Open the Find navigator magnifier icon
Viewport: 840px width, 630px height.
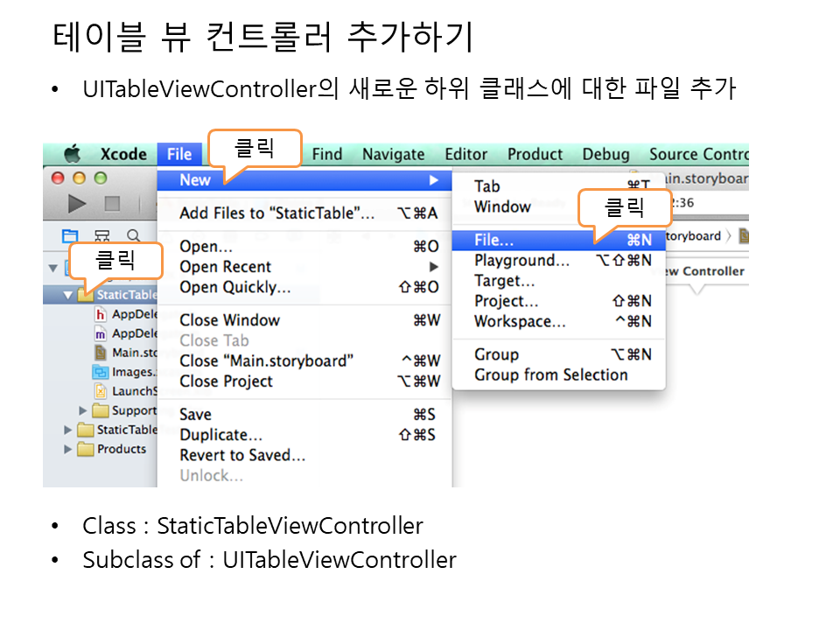pos(133,235)
